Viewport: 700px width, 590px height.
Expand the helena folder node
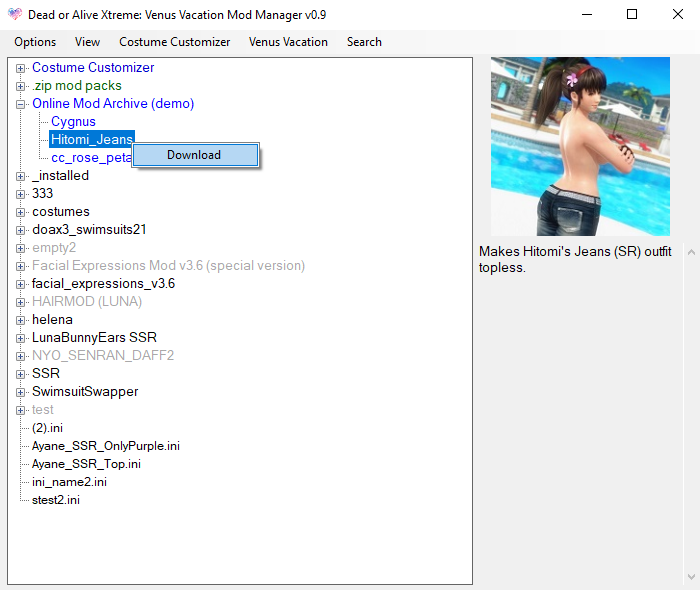point(20,320)
